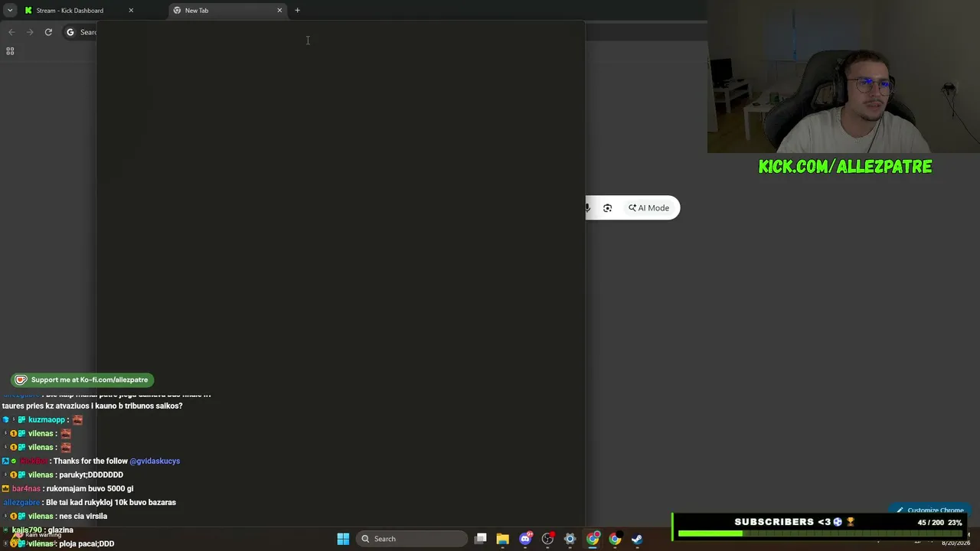Click chat message 'Ble tai kad rukykloj 10k buvo bazaras'
Screen dimensions: 980x551
111,502
